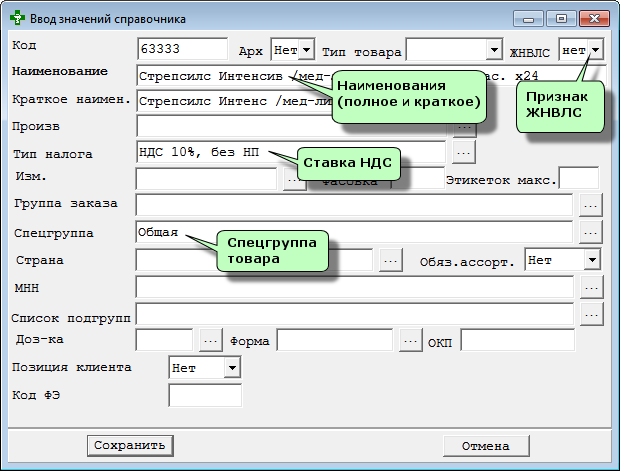Viewport: 620px width, 471px height.
Task: Expand the Арх dropdown
Action: pos(306,50)
